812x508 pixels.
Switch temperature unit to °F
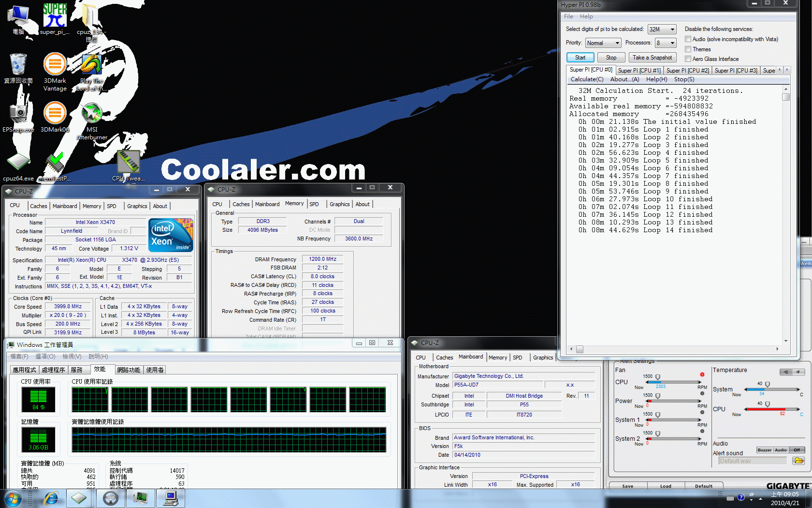point(798,372)
